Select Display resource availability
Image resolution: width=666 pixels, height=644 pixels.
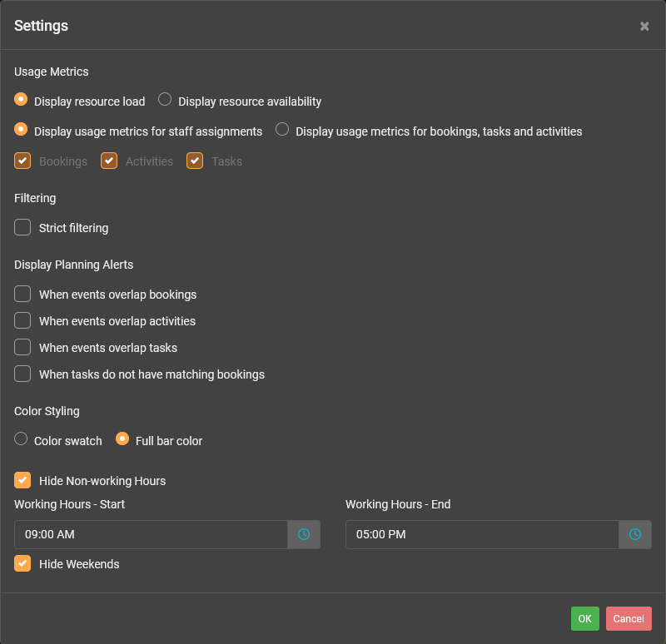[164, 98]
